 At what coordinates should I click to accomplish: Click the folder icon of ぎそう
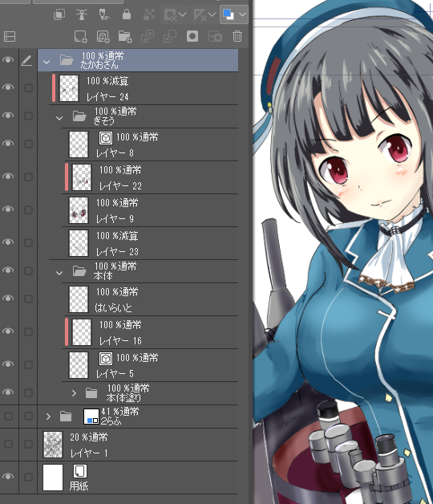[x=79, y=116]
